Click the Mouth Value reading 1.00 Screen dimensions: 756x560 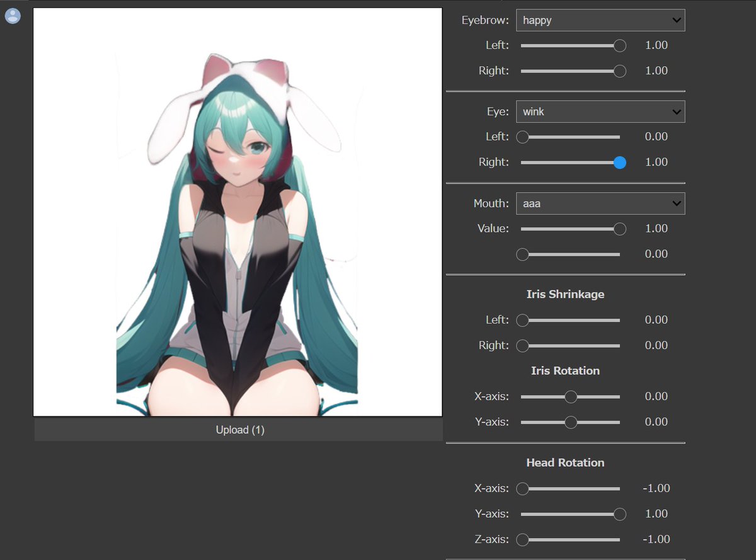pyautogui.click(x=656, y=229)
